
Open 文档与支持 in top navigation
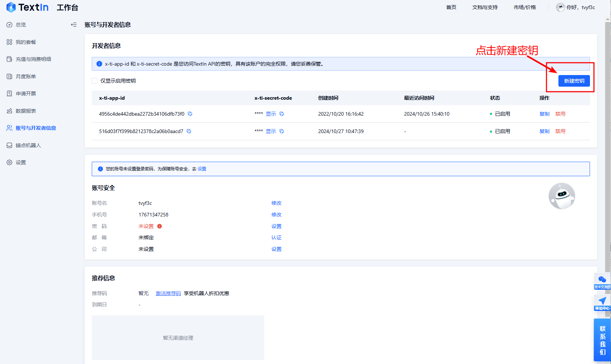[485, 7]
